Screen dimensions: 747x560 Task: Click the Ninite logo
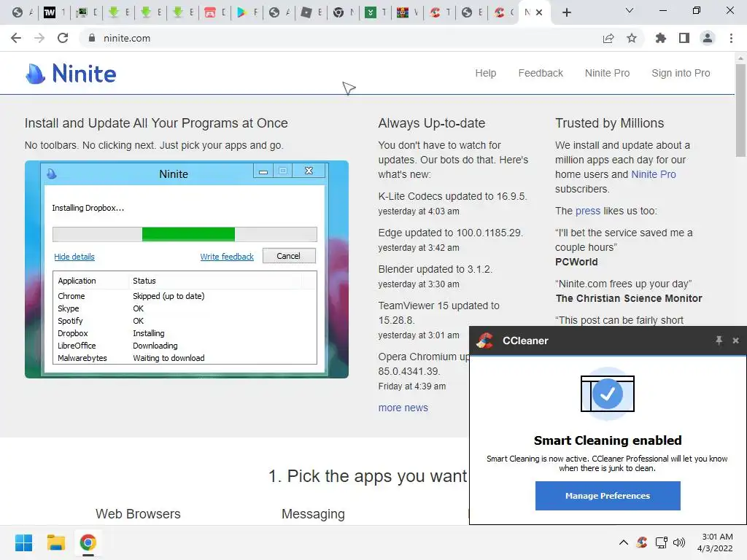[71, 74]
